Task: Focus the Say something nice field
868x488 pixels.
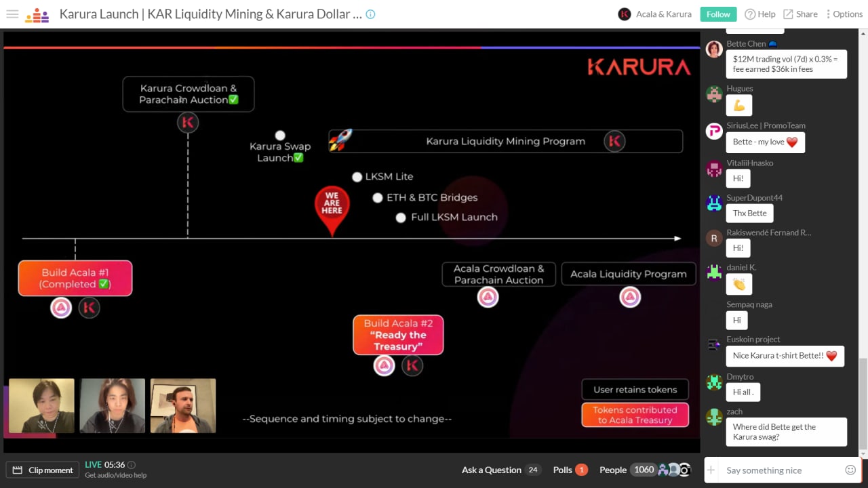Action: pos(780,470)
